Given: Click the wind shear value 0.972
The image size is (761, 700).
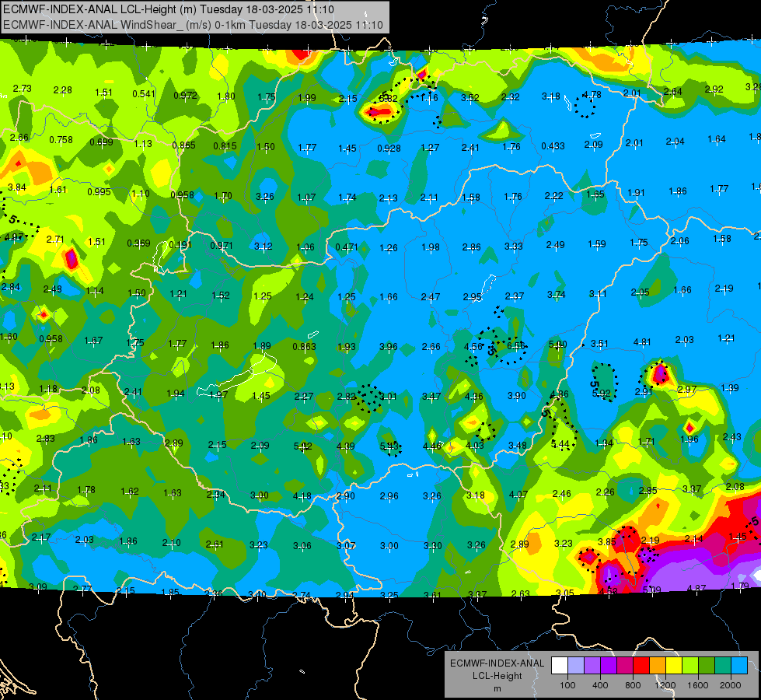Looking at the screenshot, I should click(x=186, y=96).
